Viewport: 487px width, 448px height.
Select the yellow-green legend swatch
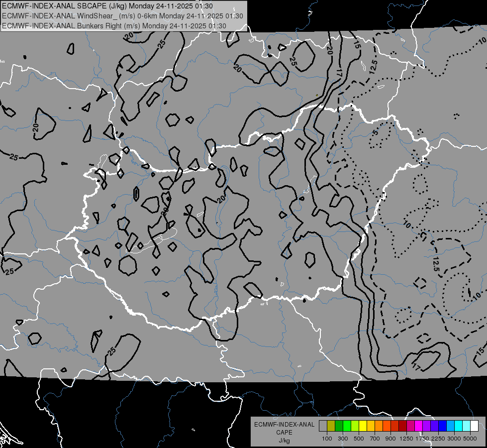click(x=355, y=426)
